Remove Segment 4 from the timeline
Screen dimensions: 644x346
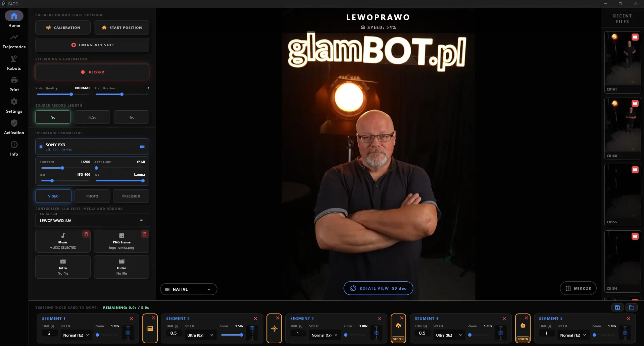click(504, 319)
